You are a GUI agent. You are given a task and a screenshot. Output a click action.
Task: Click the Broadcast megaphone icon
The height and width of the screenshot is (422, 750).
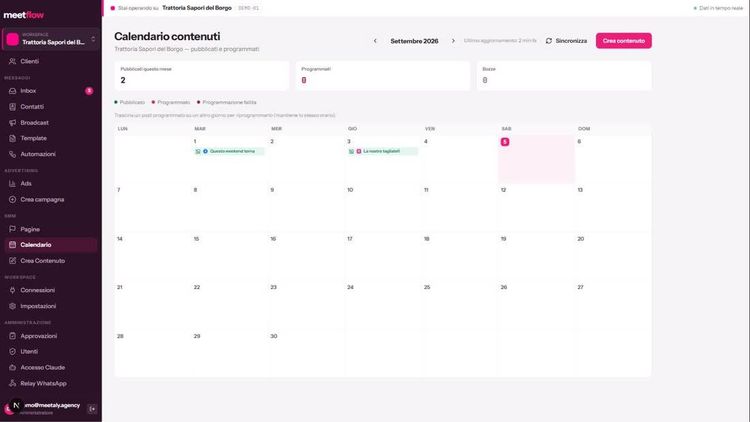click(12, 123)
